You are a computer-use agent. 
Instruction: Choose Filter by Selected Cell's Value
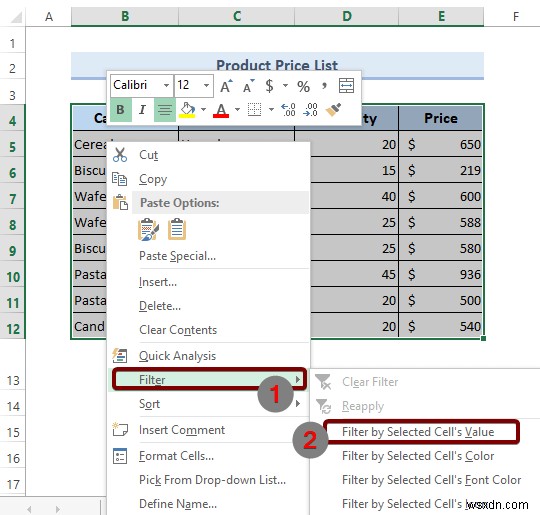click(418, 432)
